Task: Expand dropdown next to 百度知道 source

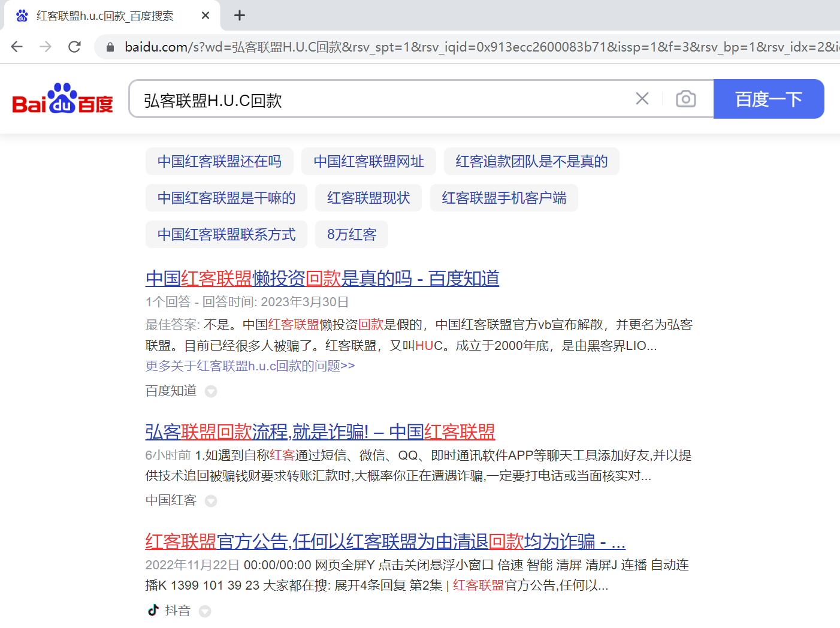Action: 211,391
